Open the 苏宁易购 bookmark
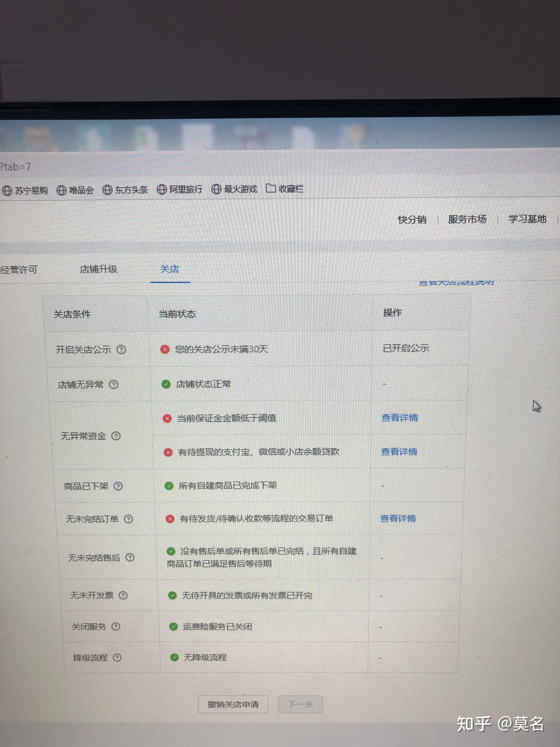 [x=25, y=190]
